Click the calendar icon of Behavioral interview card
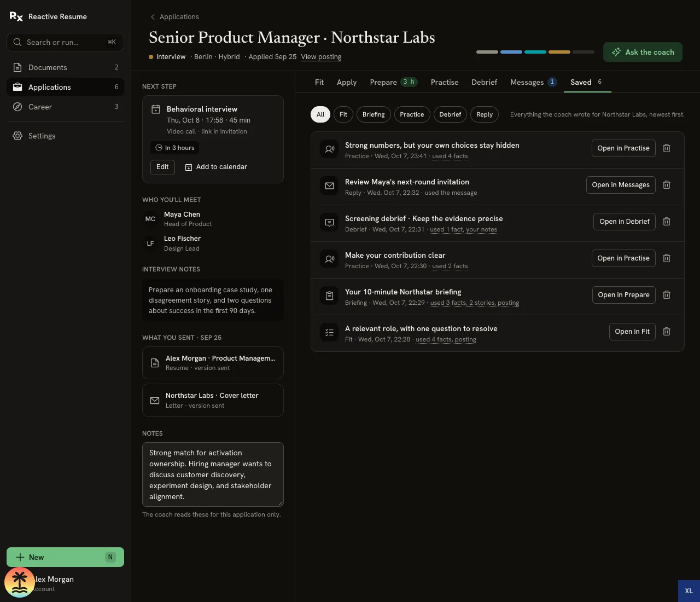Image resolution: width=700 pixels, height=602 pixels. [x=155, y=109]
